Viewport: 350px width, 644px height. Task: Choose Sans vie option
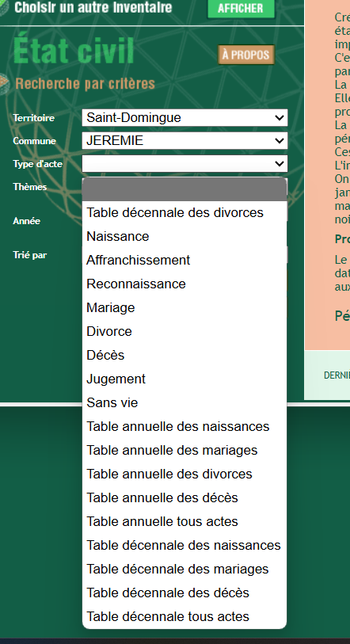[x=185, y=403]
